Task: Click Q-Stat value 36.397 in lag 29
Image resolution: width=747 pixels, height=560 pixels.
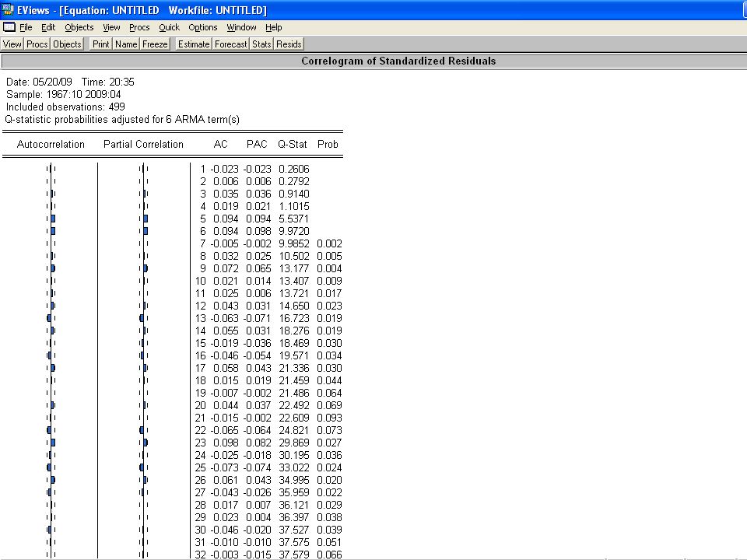Action: tap(294, 517)
